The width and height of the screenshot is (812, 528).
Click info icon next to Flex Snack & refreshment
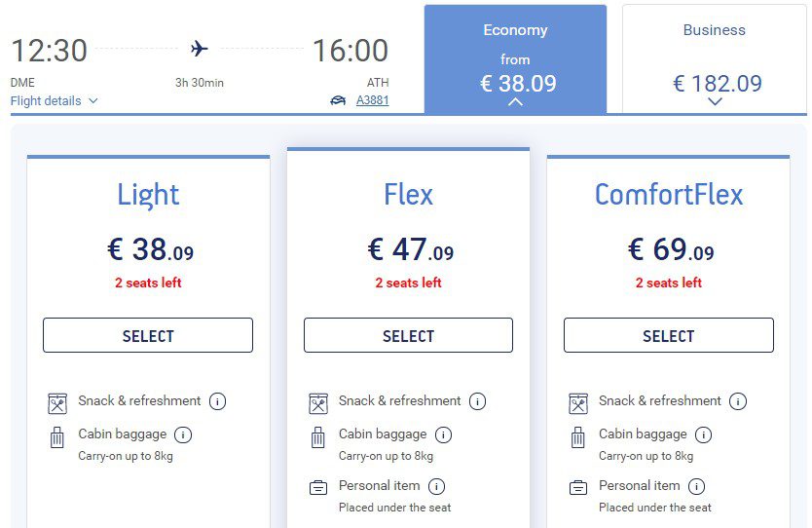point(477,401)
